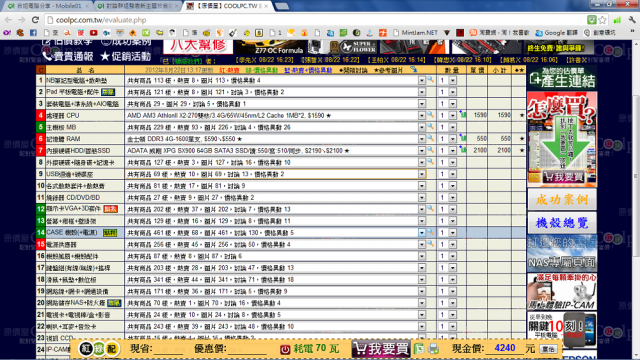Open the CD/DVD/BD product dropdown

pos(422,198)
